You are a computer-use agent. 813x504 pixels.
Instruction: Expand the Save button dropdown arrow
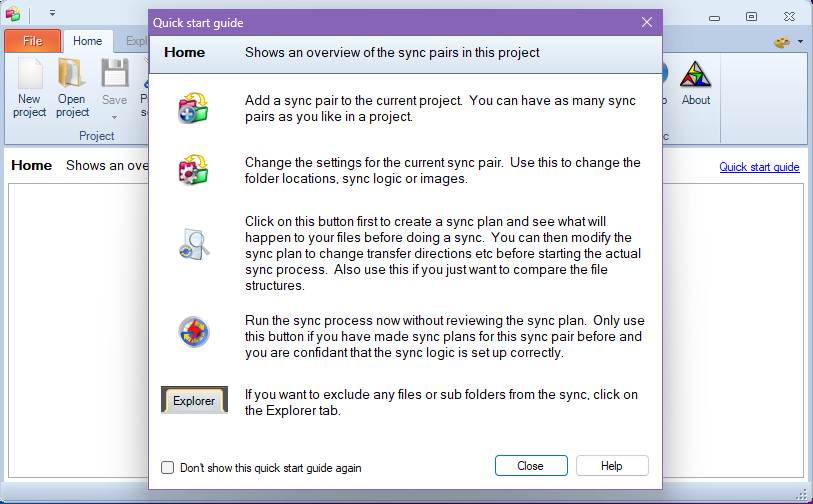pyautogui.click(x=115, y=117)
